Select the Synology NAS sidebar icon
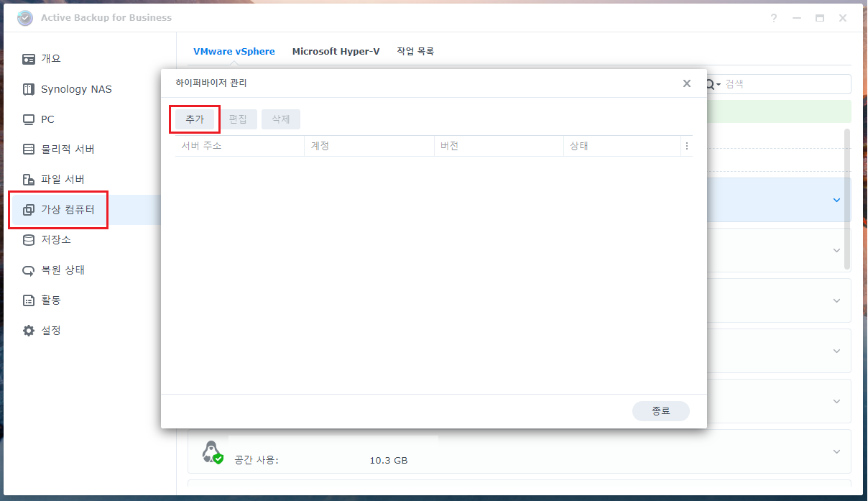Screen dimensions: 868x501 click(x=29, y=89)
